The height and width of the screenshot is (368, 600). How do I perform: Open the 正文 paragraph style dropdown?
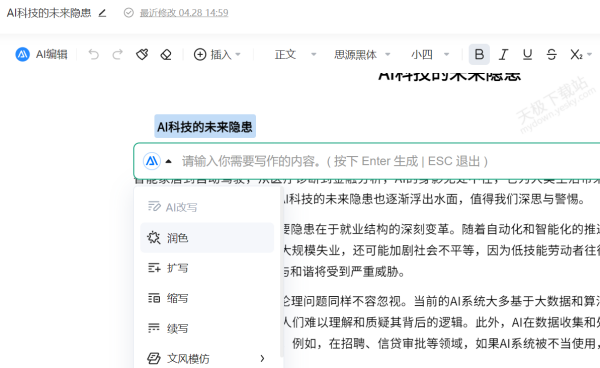point(295,54)
